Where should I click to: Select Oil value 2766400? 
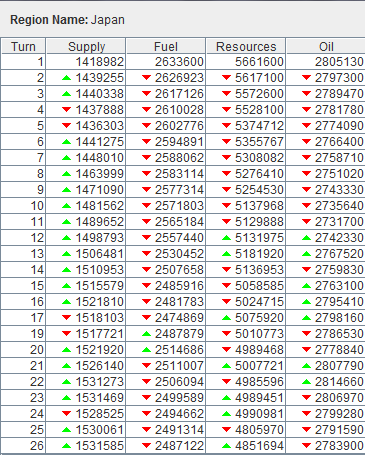(339, 142)
